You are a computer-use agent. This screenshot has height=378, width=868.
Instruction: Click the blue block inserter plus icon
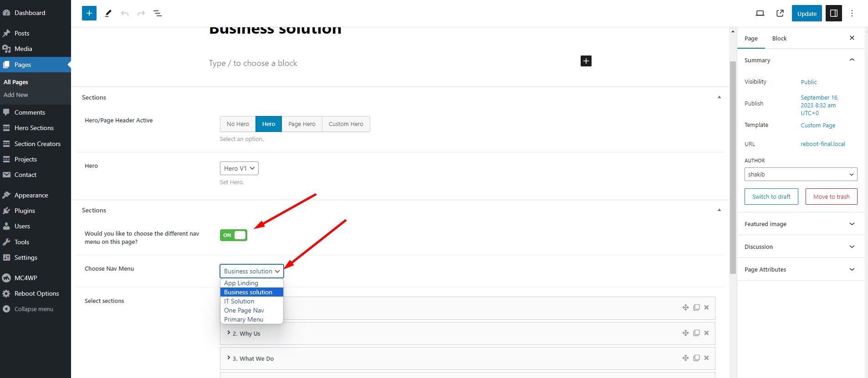[89, 13]
